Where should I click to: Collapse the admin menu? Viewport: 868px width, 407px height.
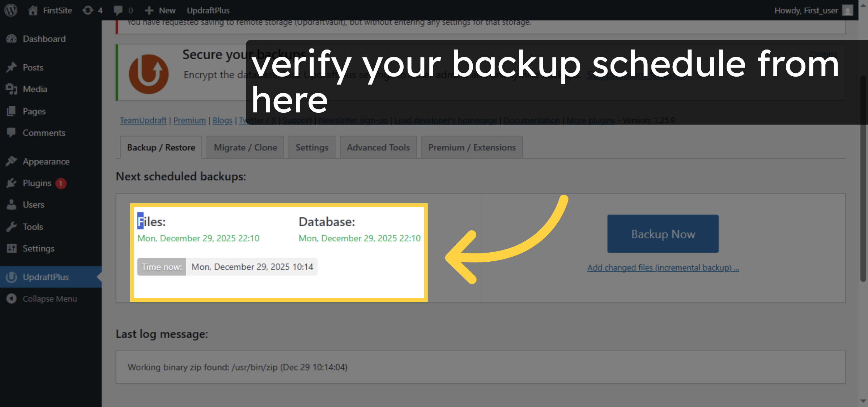point(11,299)
